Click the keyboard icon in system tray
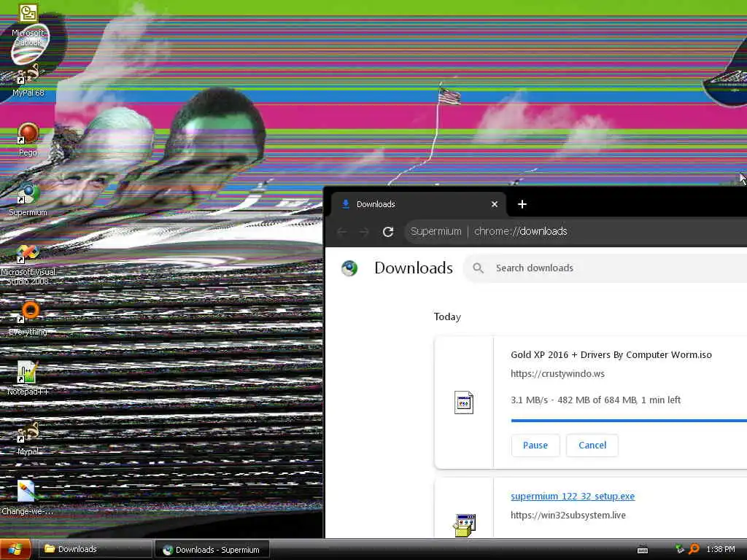The image size is (747, 560). [642, 550]
